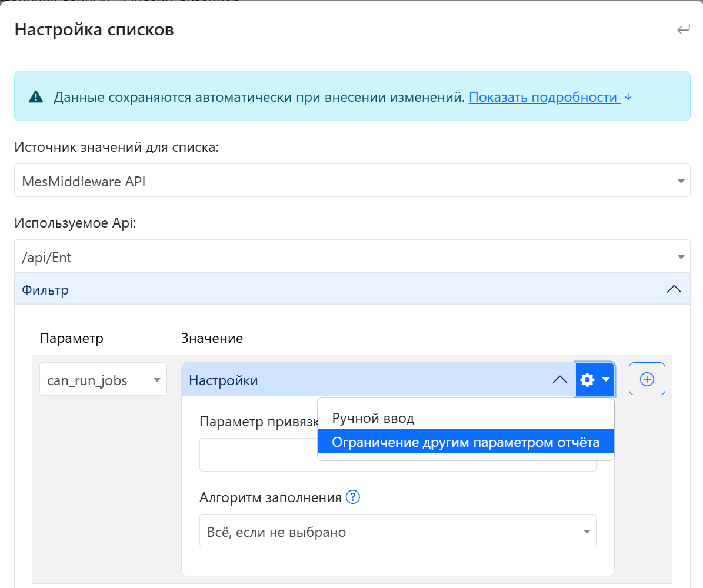703x588 pixels.
Task: Click the caret arrow beside the gear icon
Action: 606,380
